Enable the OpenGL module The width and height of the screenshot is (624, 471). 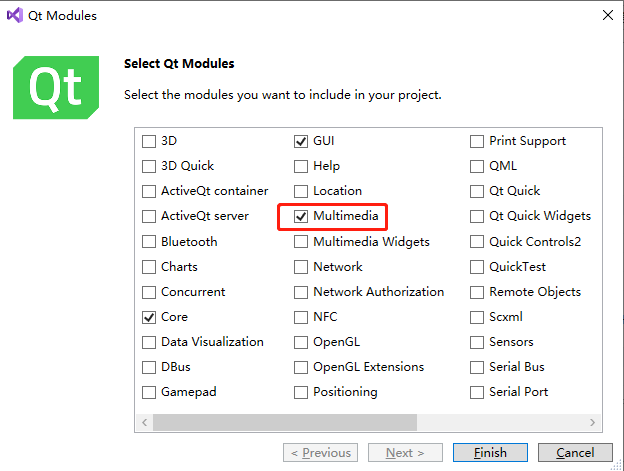[x=301, y=343]
